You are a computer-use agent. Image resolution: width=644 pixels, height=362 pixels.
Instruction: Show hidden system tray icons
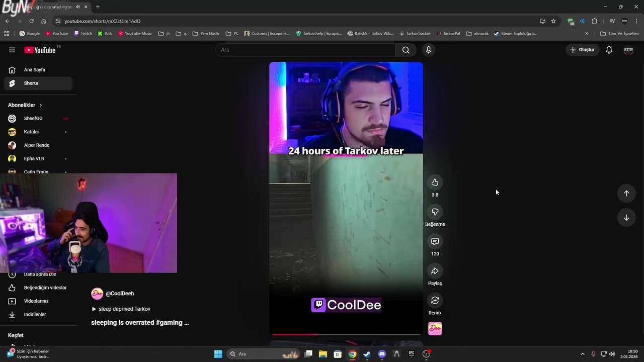[583, 354]
